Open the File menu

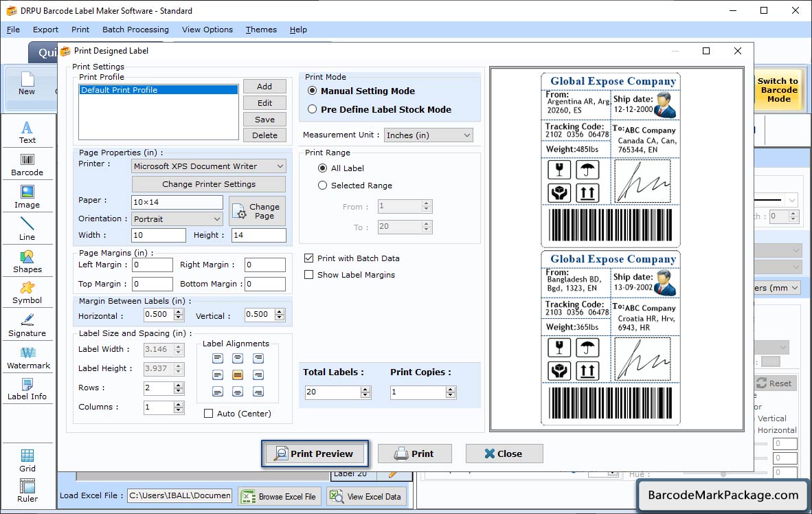(14, 30)
